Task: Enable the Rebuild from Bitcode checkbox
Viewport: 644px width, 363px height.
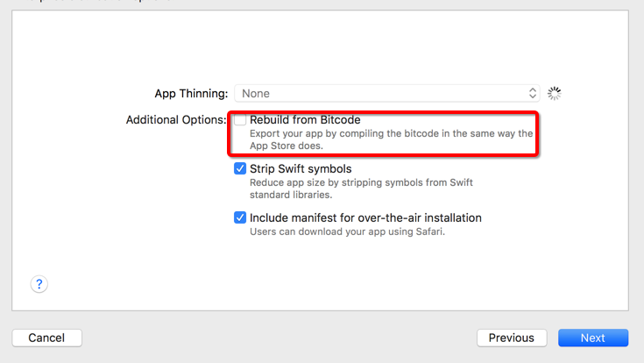Action: coord(240,120)
